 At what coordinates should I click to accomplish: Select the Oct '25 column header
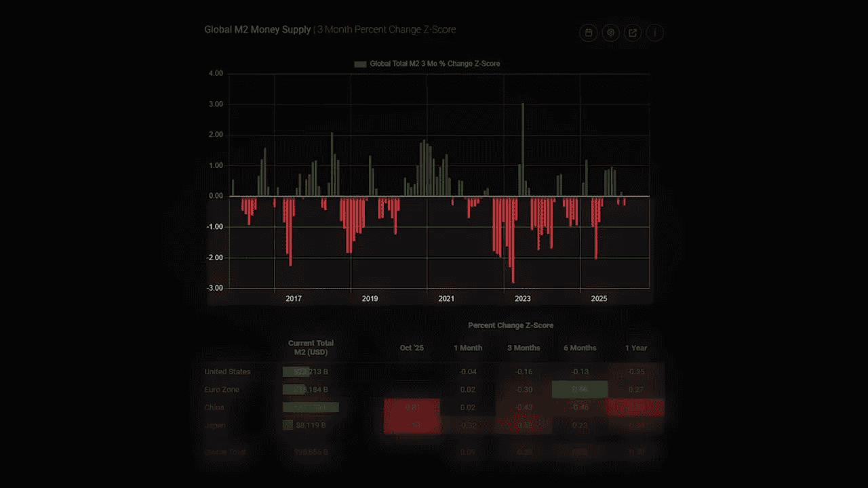point(412,348)
